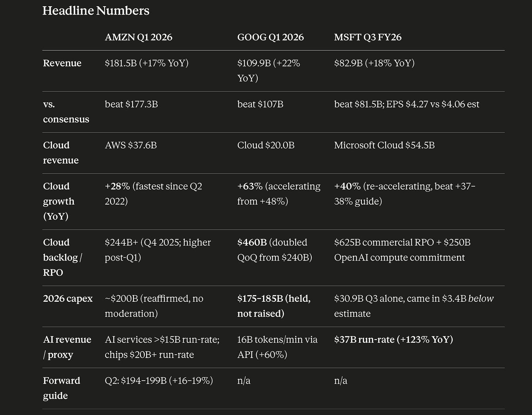Click the 'AWS $37.6B' cell

[x=131, y=145]
